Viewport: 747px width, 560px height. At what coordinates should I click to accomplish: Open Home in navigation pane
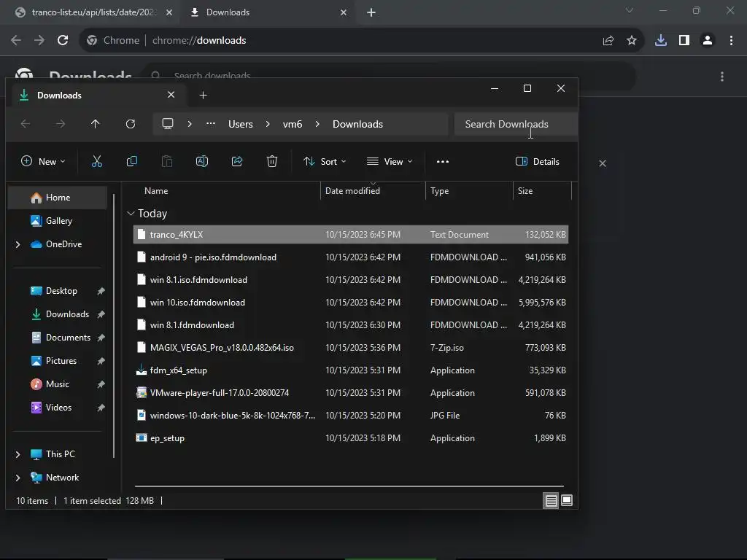[x=58, y=198]
